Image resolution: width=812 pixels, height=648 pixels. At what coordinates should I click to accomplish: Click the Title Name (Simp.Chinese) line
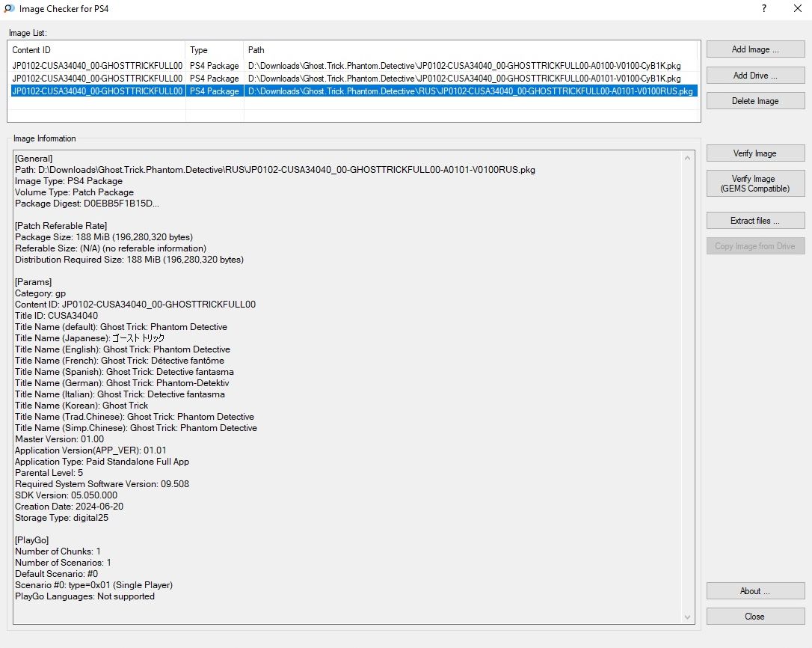click(x=136, y=428)
